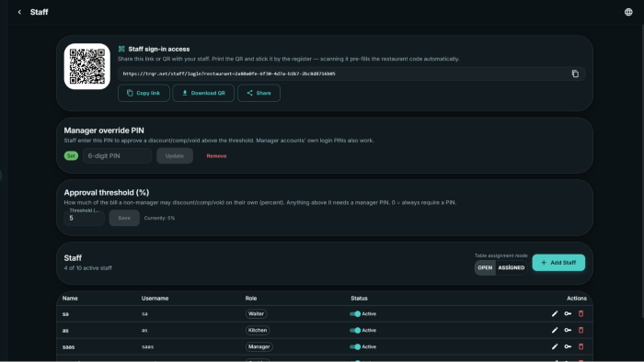The height and width of the screenshot is (362, 644).
Task: Focus the 6-digit PIN input field
Action: pos(118,156)
